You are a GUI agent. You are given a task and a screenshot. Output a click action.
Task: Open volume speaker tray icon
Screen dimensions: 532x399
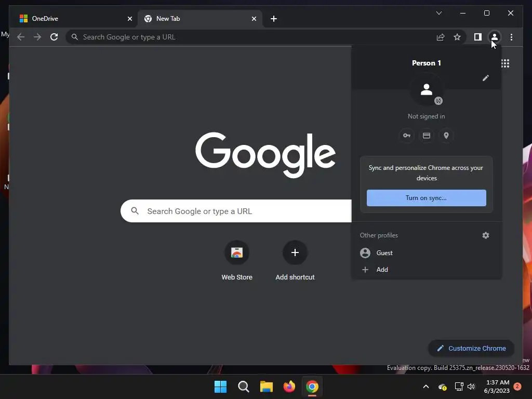pyautogui.click(x=471, y=387)
